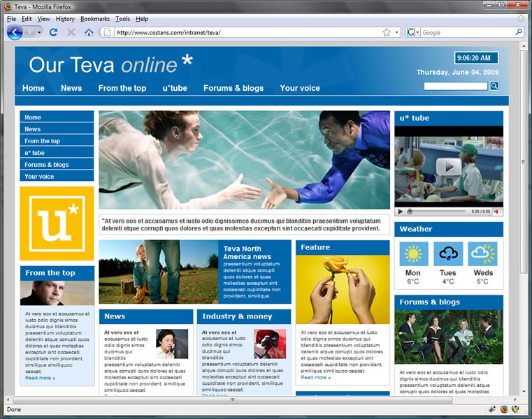Image resolution: width=532 pixels, height=419 pixels.
Task: Click the spider bug status bar icon
Action: [492, 409]
